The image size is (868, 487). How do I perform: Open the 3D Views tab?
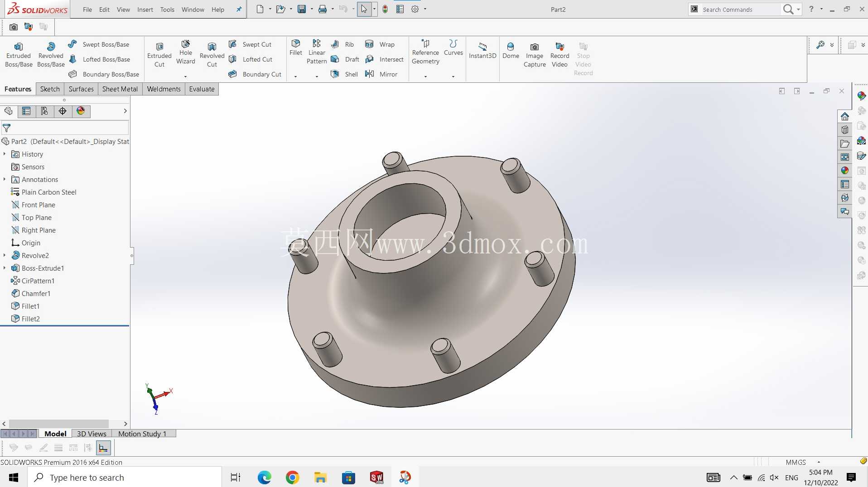(92, 434)
